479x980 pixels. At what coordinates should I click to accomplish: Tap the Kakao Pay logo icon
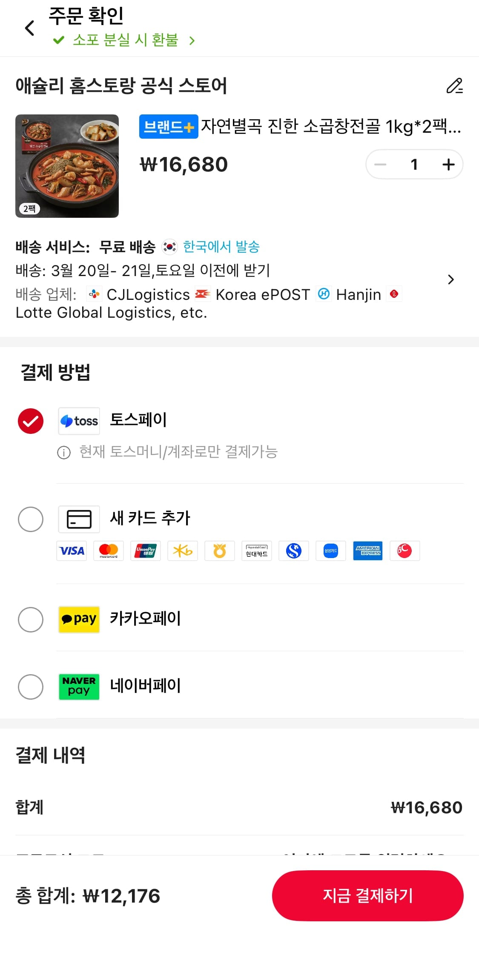tap(79, 619)
